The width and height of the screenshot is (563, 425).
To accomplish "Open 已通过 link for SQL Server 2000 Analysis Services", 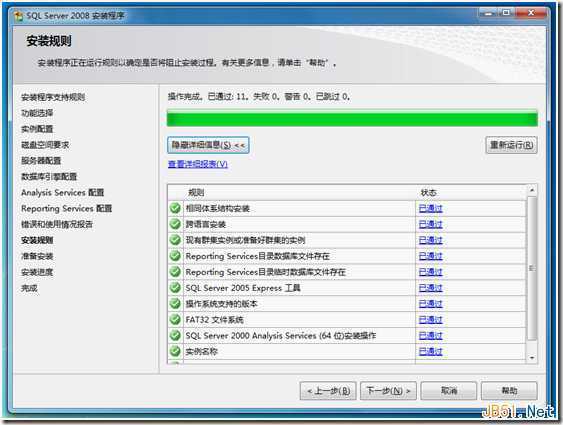I will pos(431,335).
